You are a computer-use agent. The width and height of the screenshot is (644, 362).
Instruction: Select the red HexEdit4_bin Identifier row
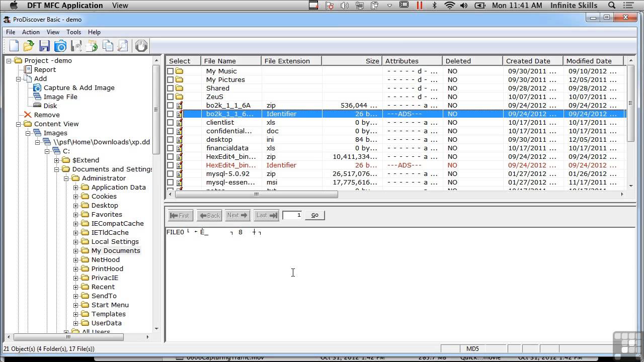(395, 165)
